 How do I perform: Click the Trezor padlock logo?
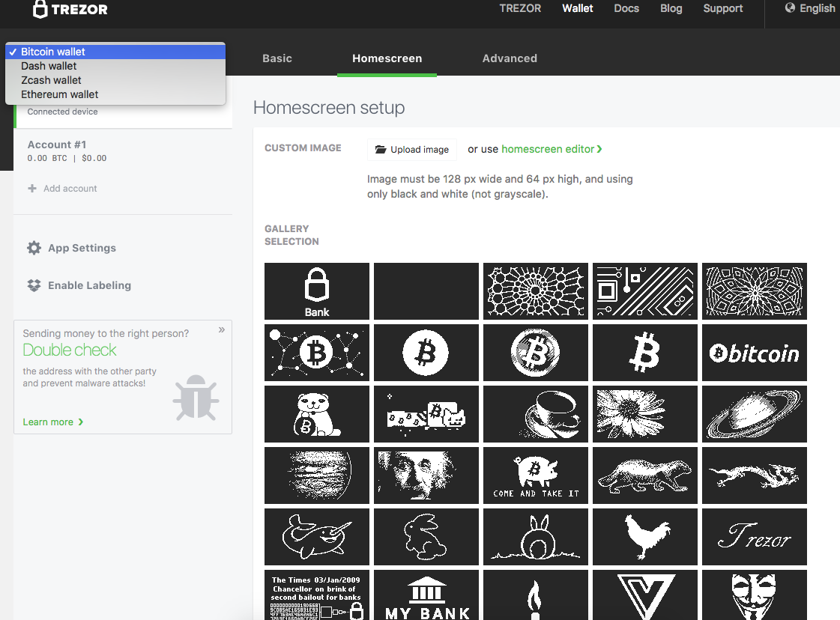click(41, 9)
